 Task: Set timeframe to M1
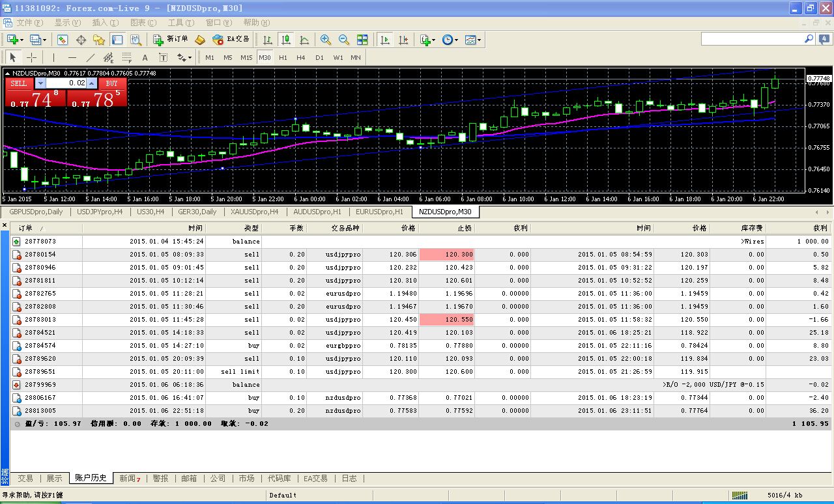(x=210, y=57)
